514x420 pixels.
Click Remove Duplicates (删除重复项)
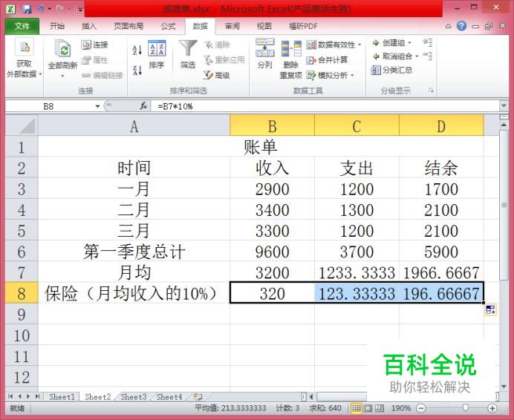click(x=291, y=59)
